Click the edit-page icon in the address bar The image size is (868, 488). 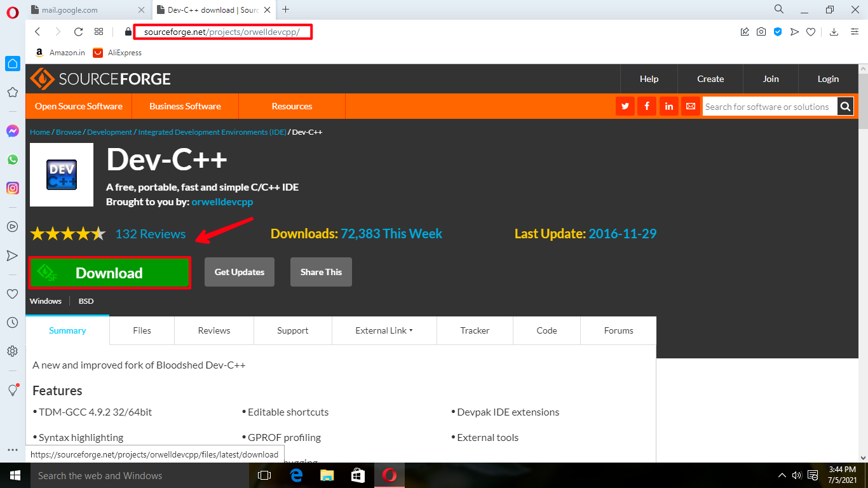pos(745,32)
